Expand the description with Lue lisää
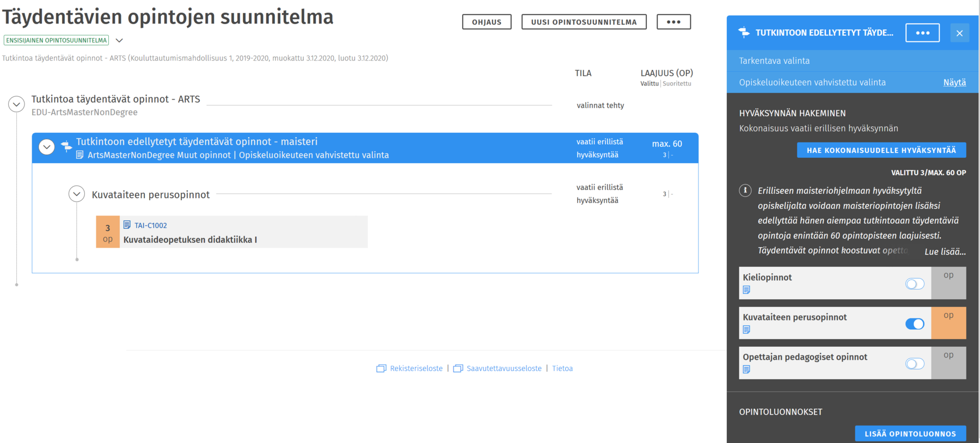 tap(945, 251)
